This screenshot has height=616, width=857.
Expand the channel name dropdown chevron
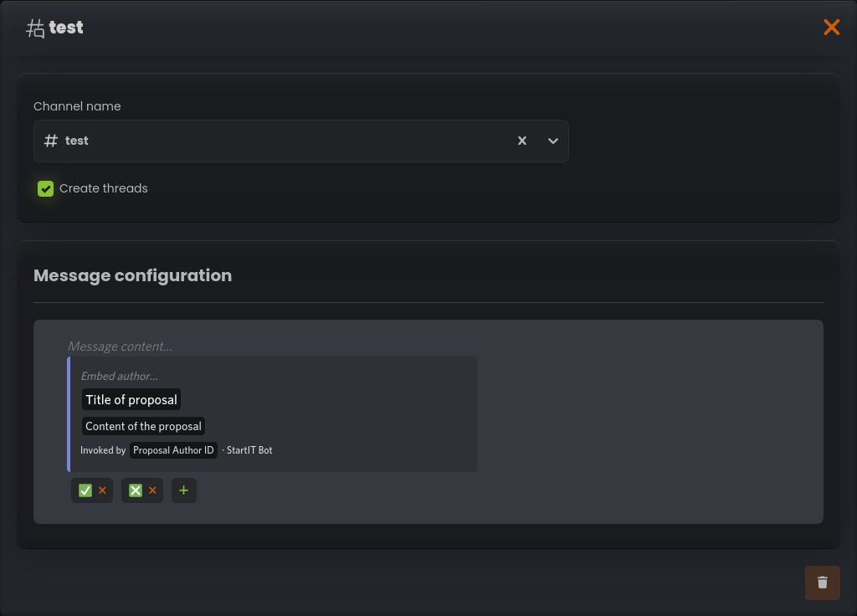coord(552,141)
